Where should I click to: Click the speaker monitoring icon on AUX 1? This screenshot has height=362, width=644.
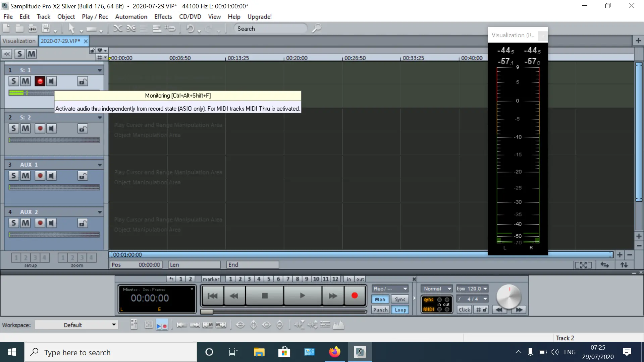51,176
